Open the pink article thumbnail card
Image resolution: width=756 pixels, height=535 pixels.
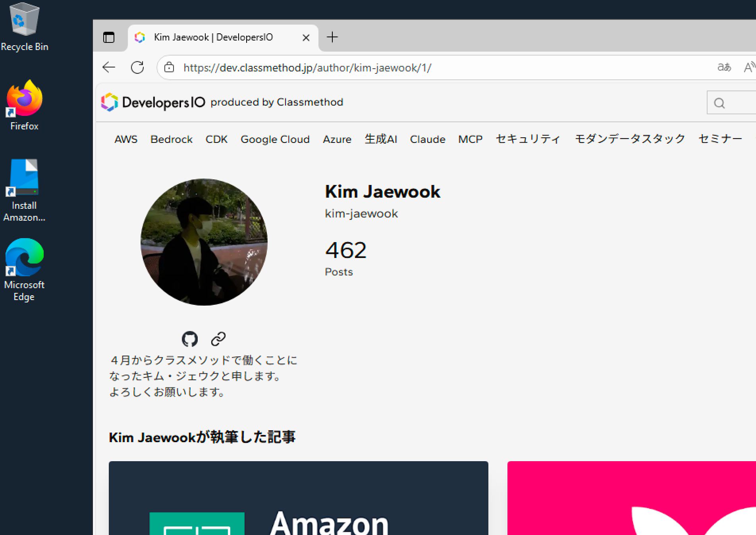tap(632, 498)
